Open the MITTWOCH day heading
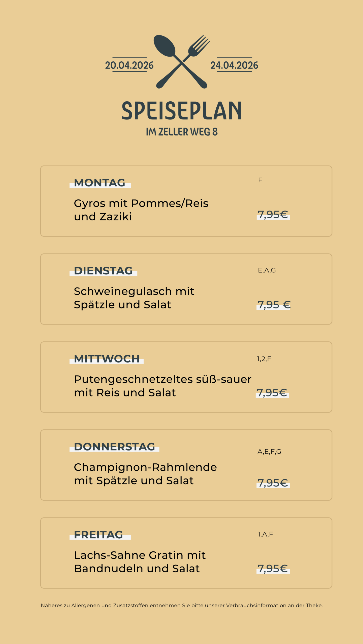Screen dimensions: 363x644 [x=107, y=359]
